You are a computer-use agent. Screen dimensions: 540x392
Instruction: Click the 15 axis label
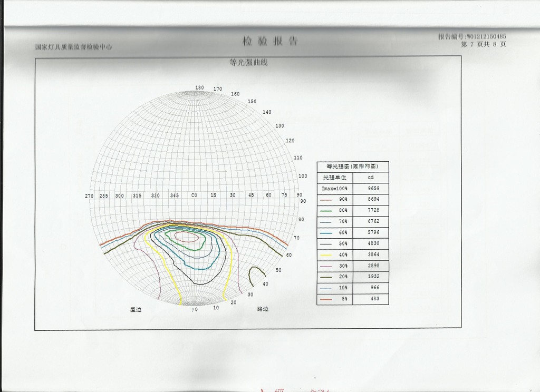[214, 195]
